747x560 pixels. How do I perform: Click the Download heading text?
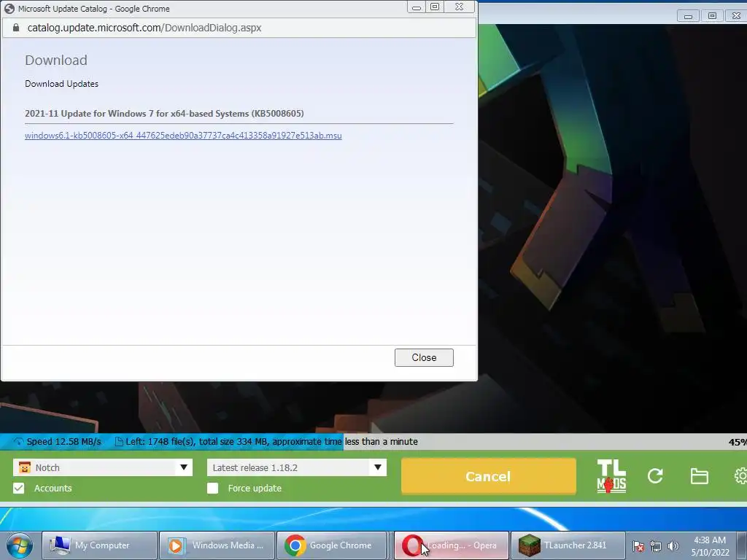[x=56, y=60]
